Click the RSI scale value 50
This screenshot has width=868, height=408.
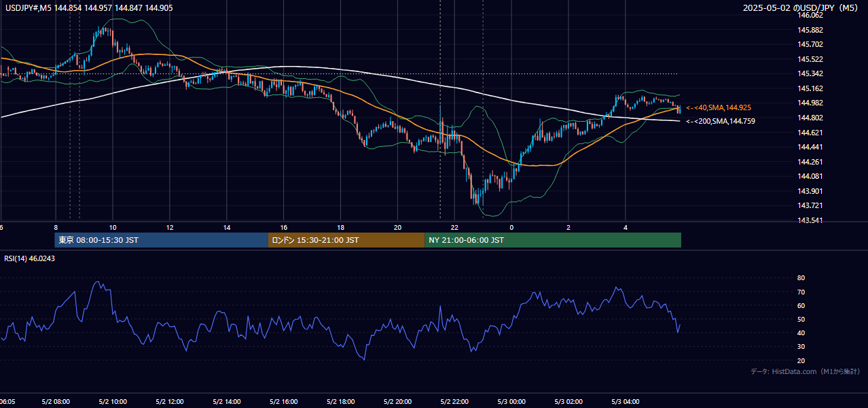801,319
